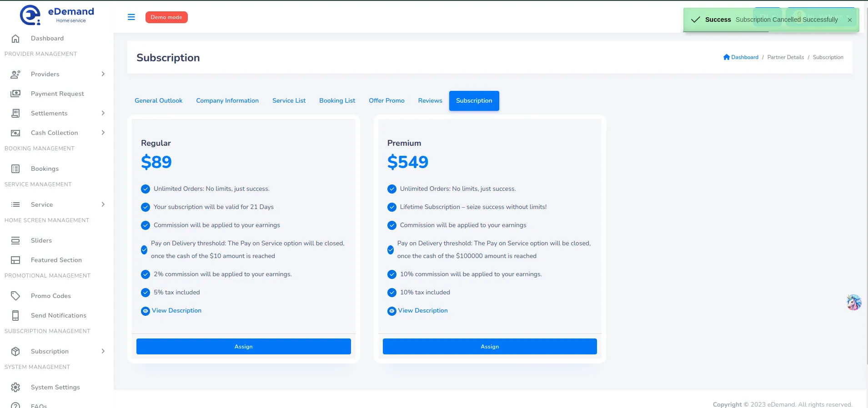Click check icon beside 10% tax included
The image size is (868, 408).
coord(392,293)
